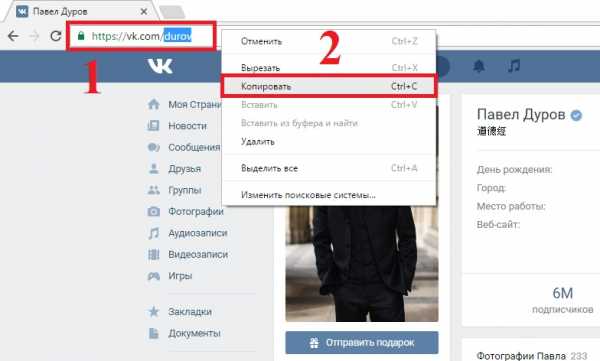The height and width of the screenshot is (361, 600).
Task: Open the Сообщения link in sidebar
Action: (194, 147)
